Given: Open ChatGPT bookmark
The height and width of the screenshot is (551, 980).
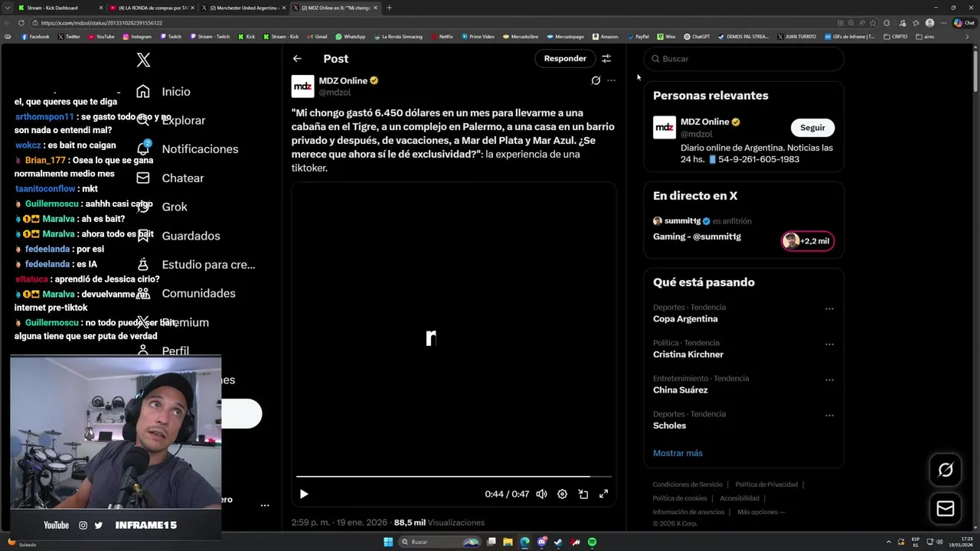Looking at the screenshot, I should click(697, 37).
